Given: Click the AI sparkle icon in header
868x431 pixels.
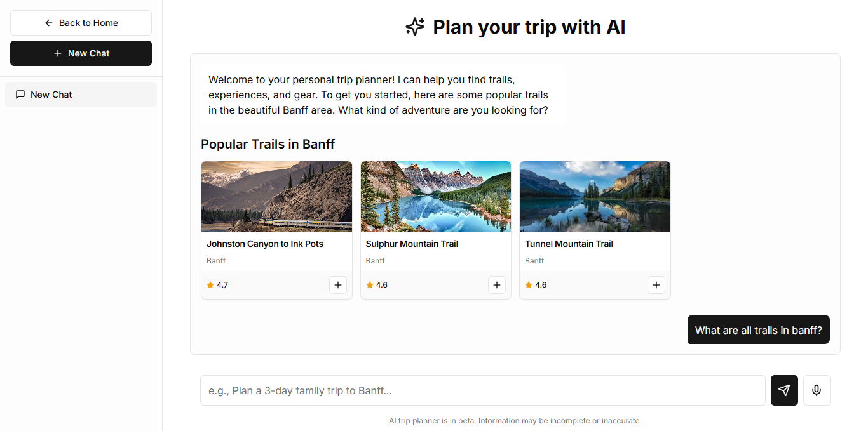Looking at the screenshot, I should (415, 27).
